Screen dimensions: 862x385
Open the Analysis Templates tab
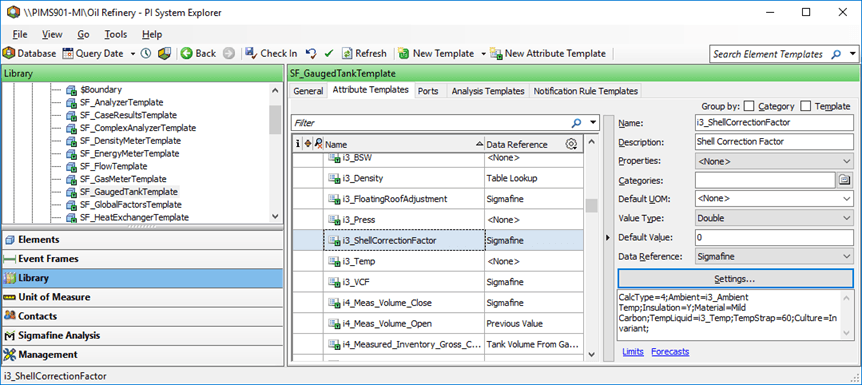488,91
